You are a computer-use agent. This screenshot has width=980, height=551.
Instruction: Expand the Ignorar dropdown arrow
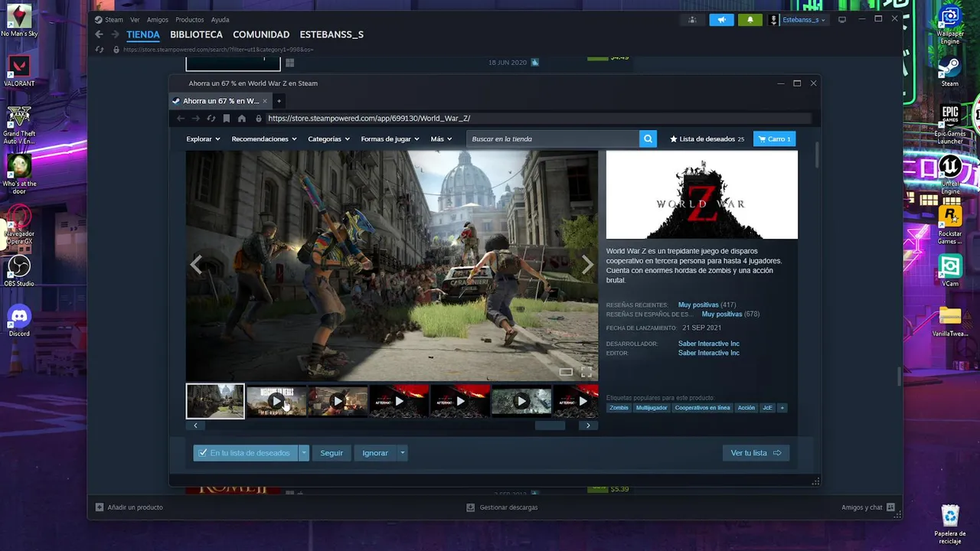[402, 453]
